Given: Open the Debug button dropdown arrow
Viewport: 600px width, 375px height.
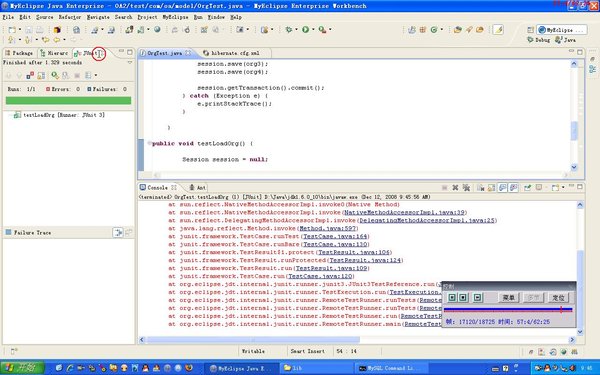Looking at the screenshot, I should [x=297, y=29].
